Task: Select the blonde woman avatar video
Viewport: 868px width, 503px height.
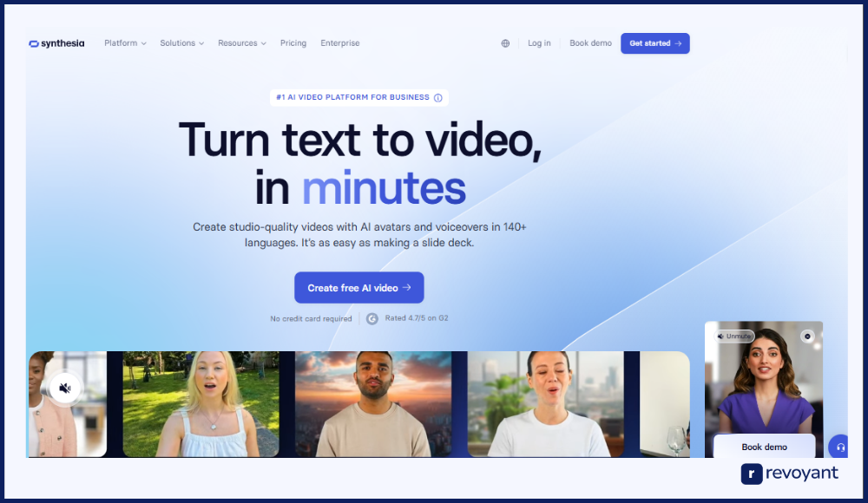Action: click(201, 404)
